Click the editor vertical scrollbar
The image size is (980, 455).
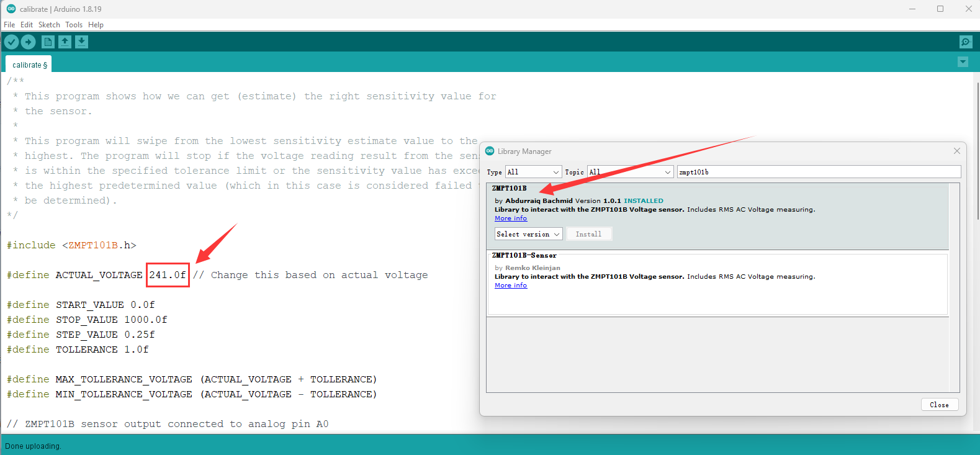976,149
